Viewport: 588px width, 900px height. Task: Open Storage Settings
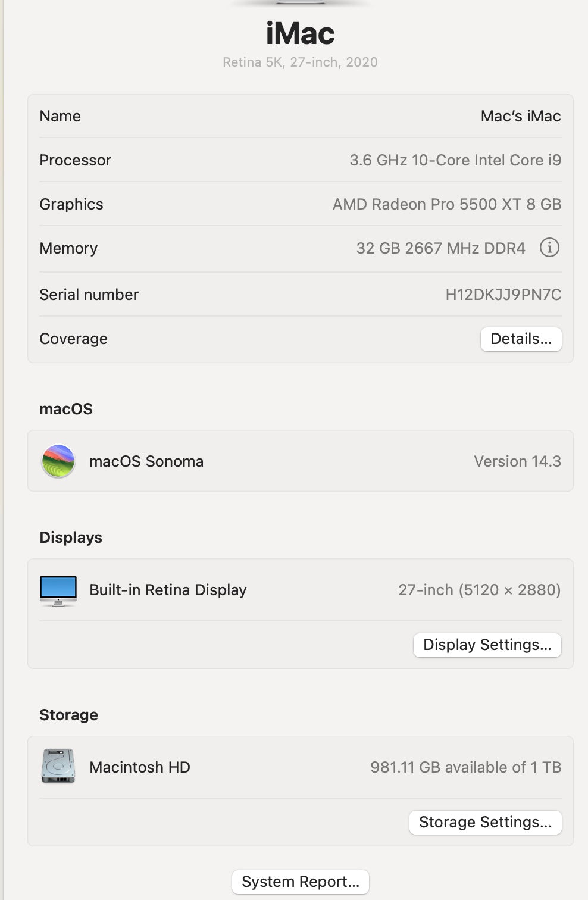coord(485,823)
